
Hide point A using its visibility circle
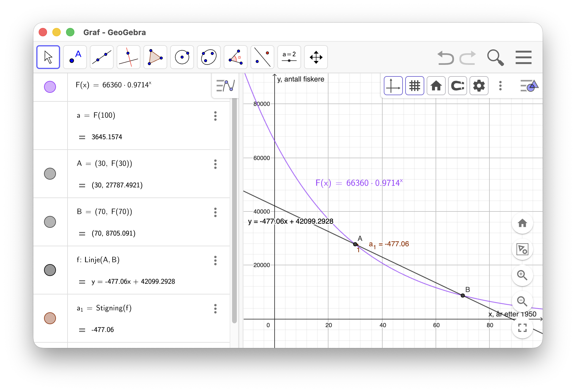pyautogui.click(x=50, y=174)
